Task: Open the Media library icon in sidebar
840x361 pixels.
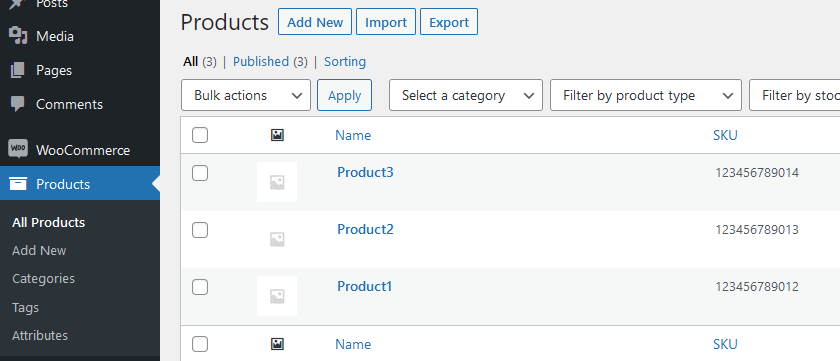Action: point(18,36)
